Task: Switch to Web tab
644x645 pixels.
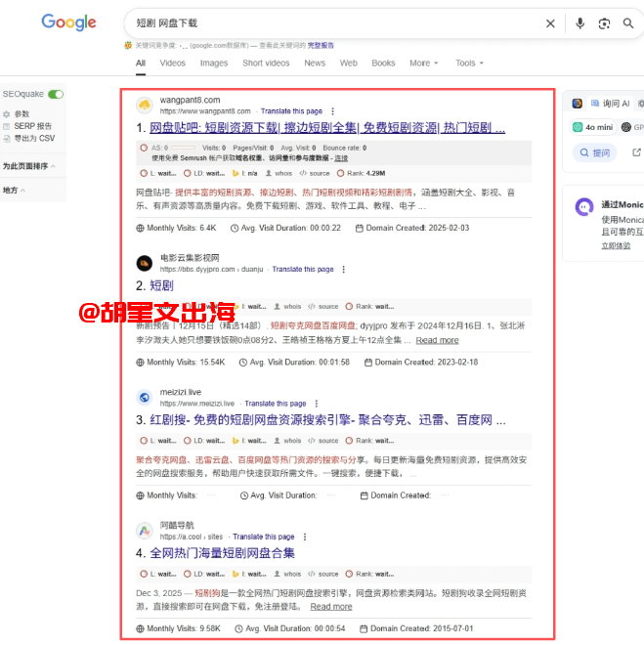Action: (348, 63)
